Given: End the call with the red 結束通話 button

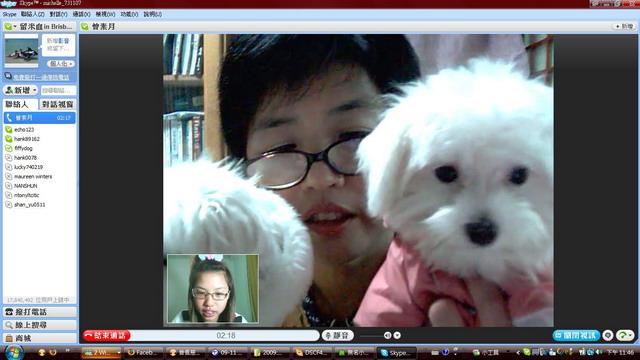Looking at the screenshot, I should [107, 336].
